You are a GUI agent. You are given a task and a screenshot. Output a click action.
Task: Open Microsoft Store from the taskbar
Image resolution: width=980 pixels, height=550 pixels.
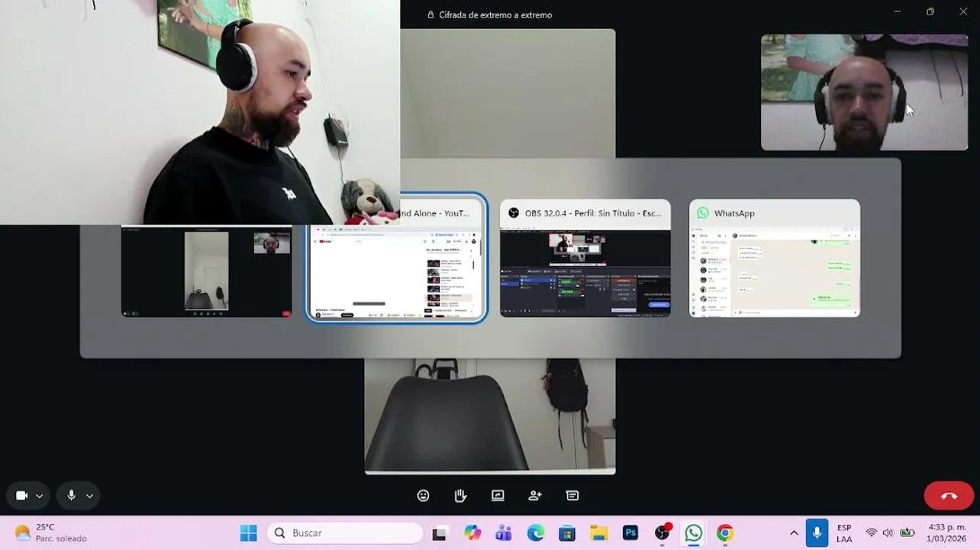[567, 533]
